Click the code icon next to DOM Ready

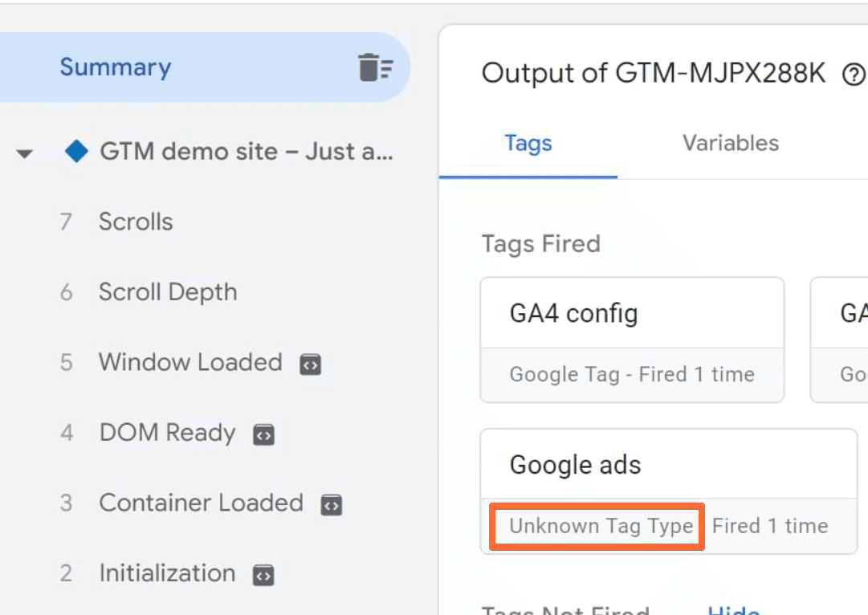[x=263, y=435]
